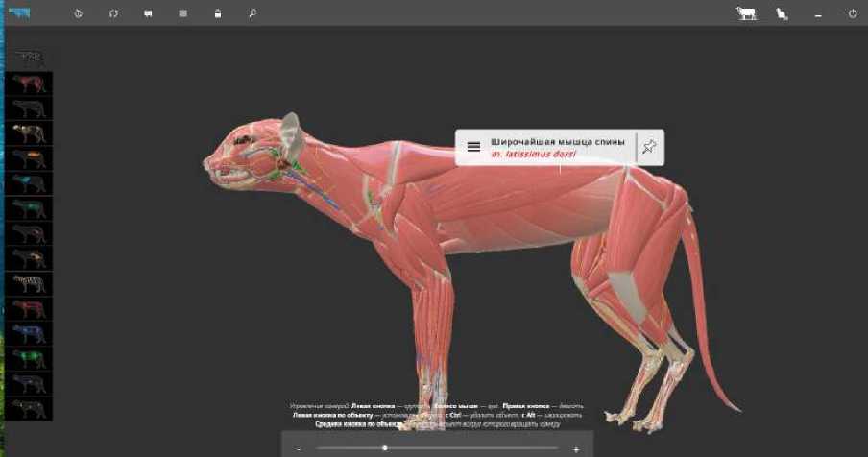Click the padlock icon in top toolbar

pyautogui.click(x=218, y=13)
